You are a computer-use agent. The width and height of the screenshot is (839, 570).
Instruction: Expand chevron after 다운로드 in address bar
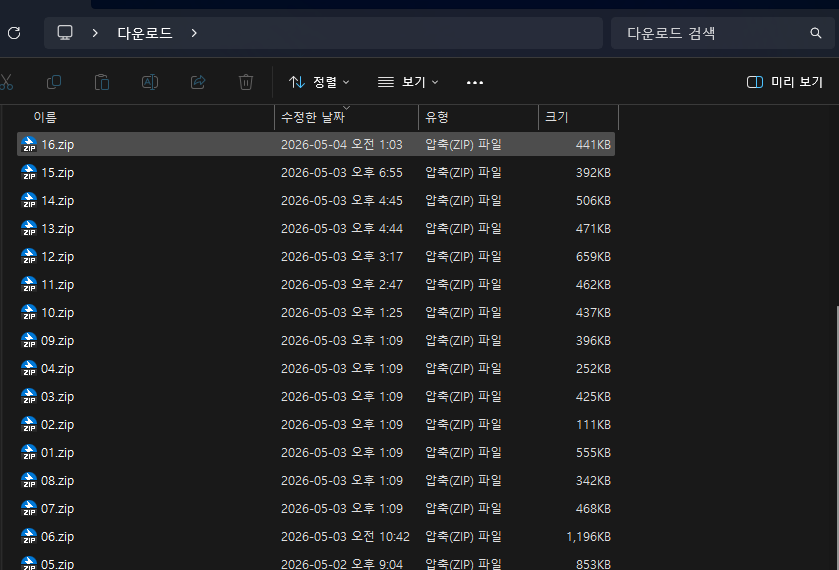194,33
